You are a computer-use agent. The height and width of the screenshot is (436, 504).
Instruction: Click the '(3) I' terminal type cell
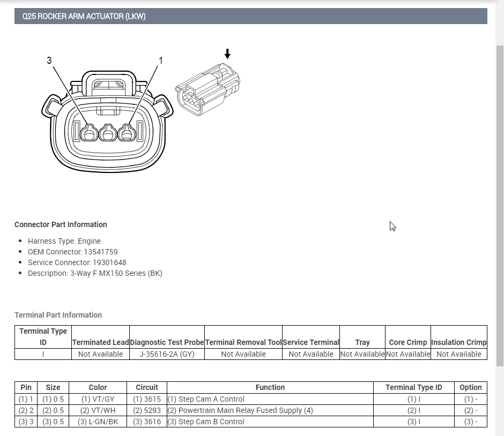(414, 422)
